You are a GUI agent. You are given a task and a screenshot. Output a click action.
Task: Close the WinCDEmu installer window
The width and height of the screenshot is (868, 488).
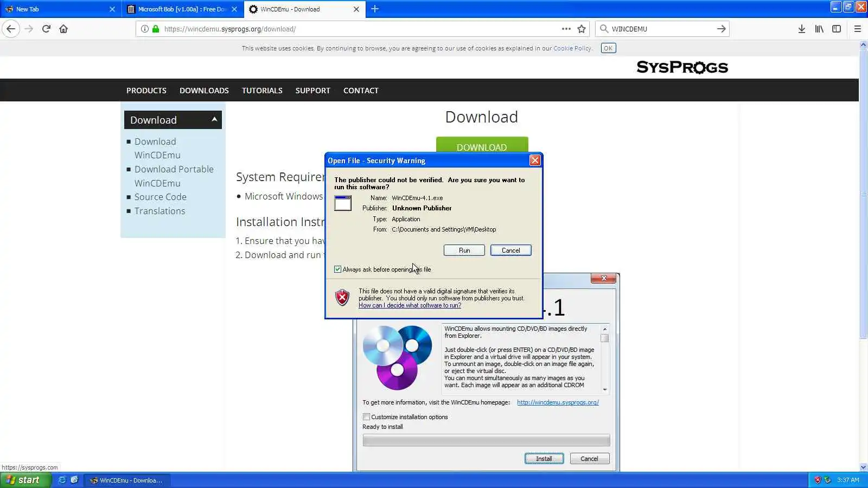click(603, 278)
